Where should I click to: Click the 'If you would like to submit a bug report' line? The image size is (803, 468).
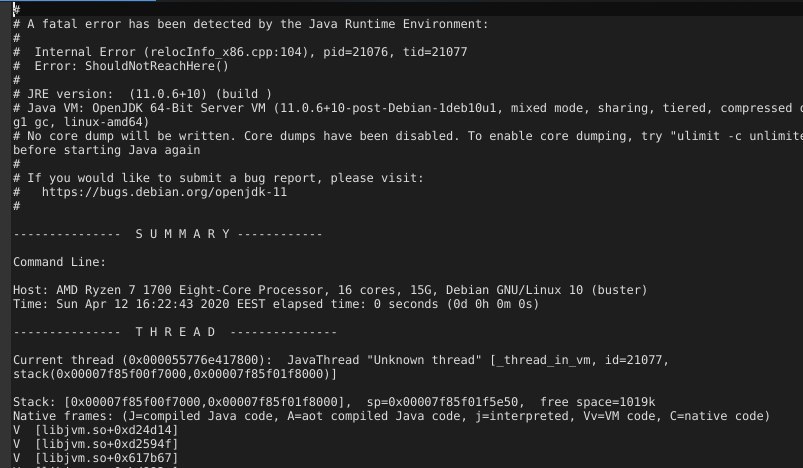point(219,178)
